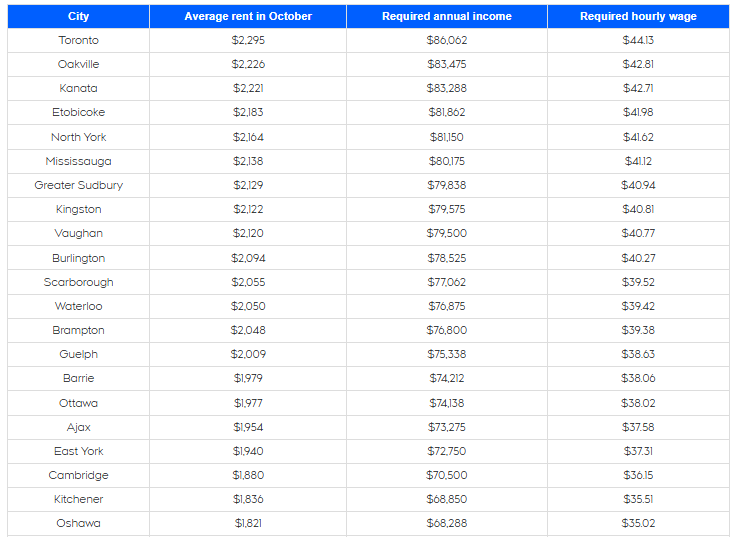
Task: Select the Burlington city cell
Action: 78,258
